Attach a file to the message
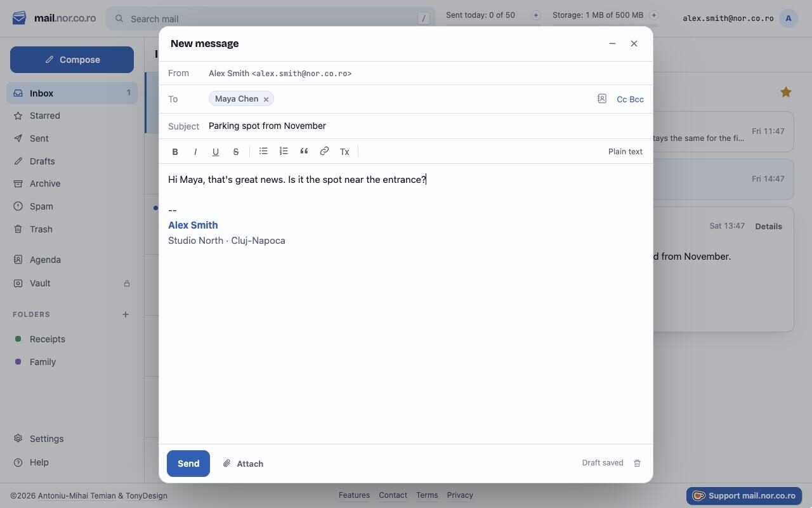This screenshot has width=812, height=508. coord(243,464)
